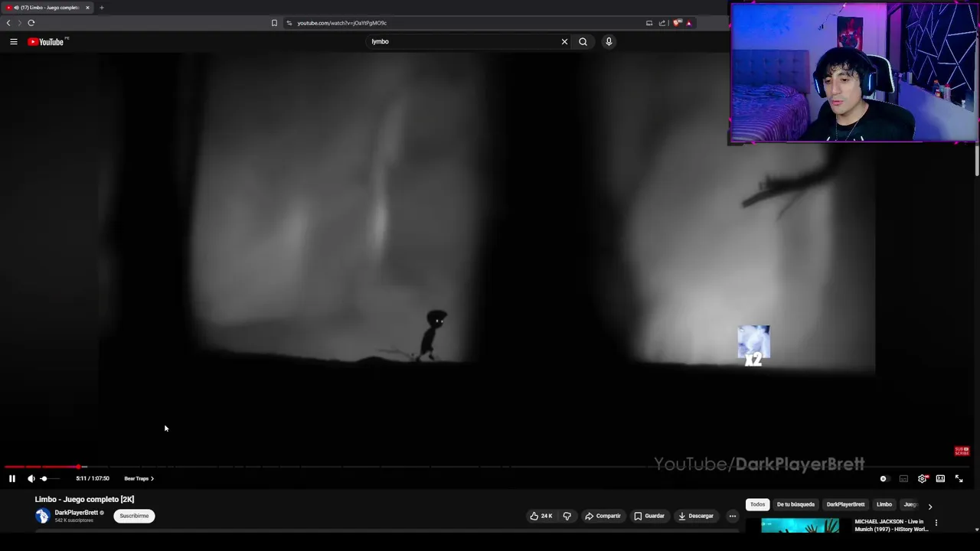The height and width of the screenshot is (551, 980).
Task: Run the search with the magnifier icon
Action: (x=583, y=41)
